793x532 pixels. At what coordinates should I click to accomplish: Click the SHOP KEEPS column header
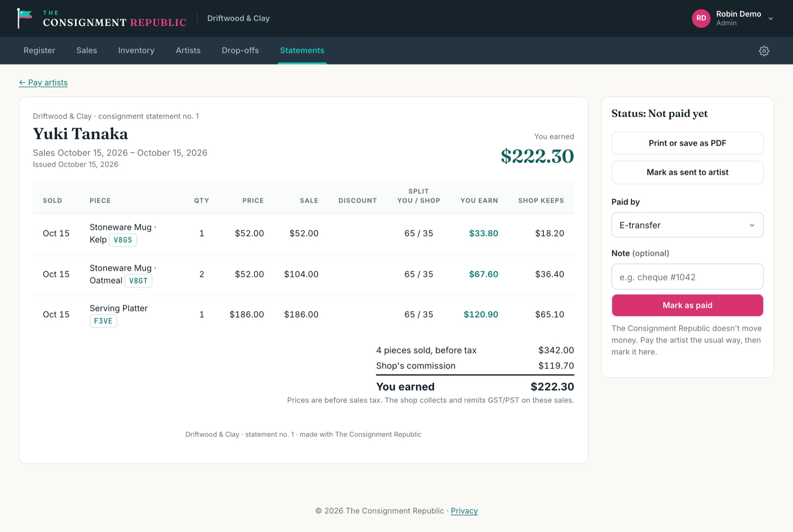(541, 200)
